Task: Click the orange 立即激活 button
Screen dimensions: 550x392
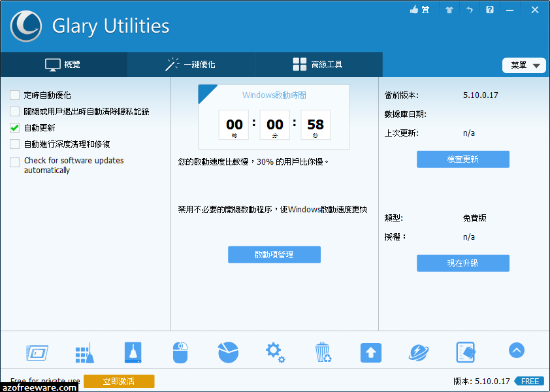Action: point(119,382)
